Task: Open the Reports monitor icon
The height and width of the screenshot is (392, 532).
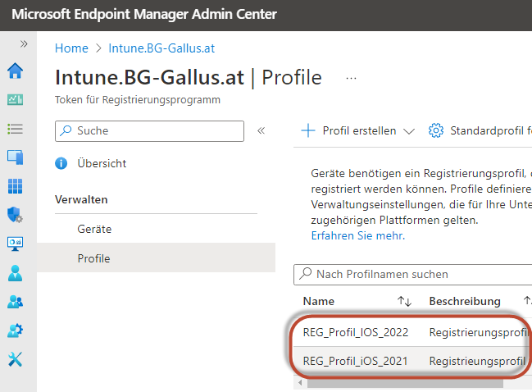Action: coord(15,244)
